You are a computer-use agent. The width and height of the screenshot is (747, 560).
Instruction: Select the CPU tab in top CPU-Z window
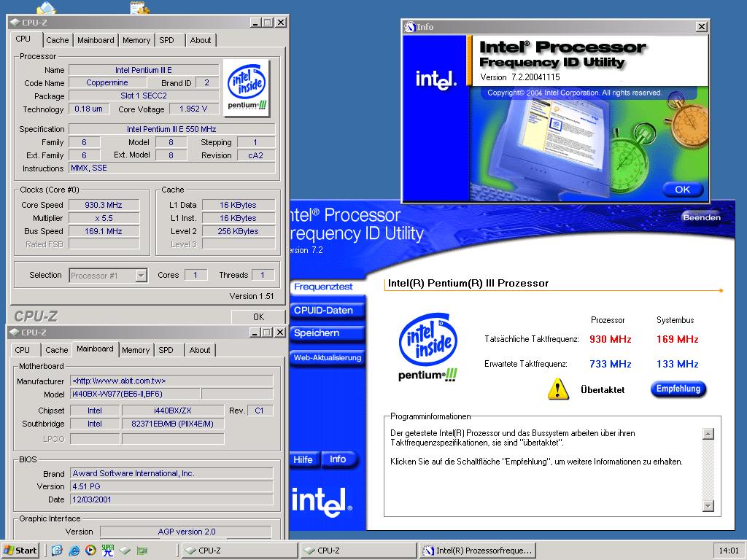(x=23, y=39)
